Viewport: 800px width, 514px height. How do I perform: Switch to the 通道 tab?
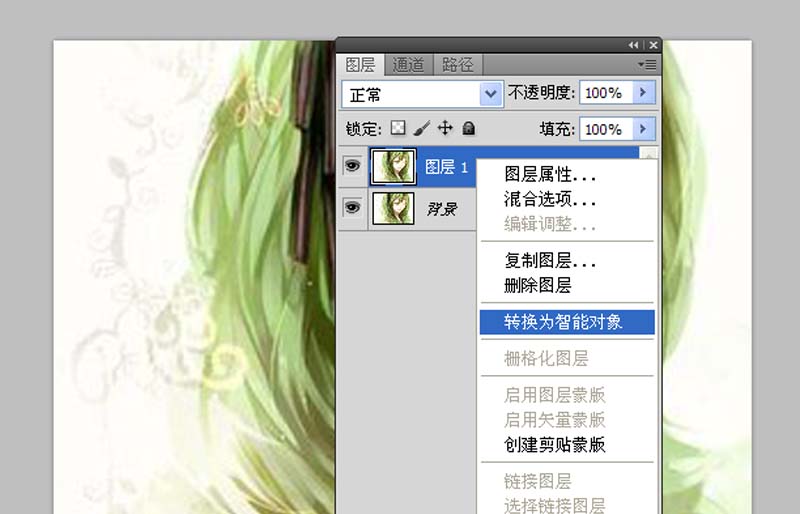pos(408,65)
